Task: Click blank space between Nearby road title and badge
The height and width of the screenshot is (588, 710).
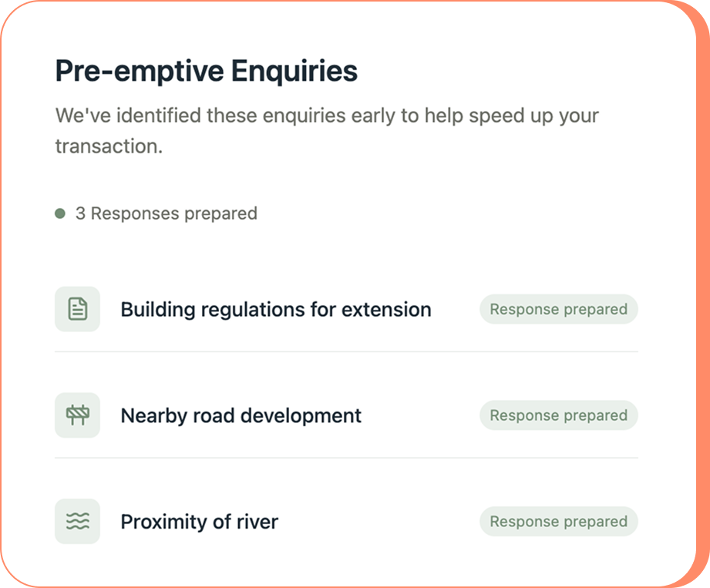Action: [x=420, y=416]
